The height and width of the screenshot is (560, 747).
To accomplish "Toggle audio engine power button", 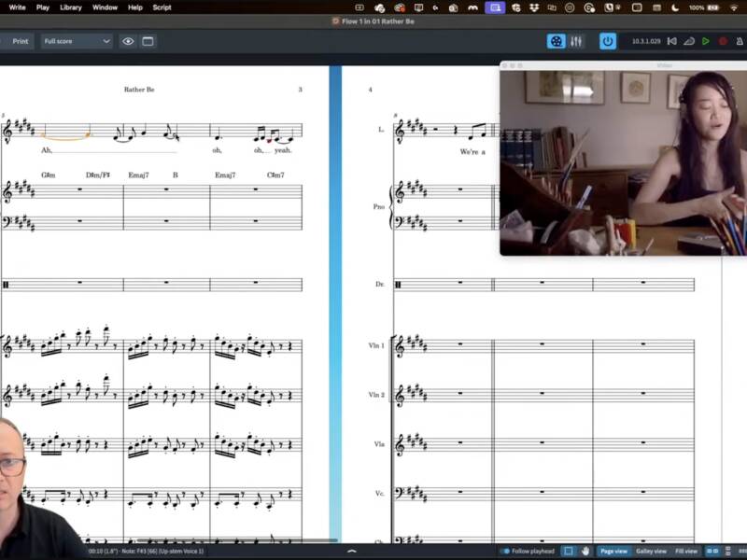I will point(608,41).
